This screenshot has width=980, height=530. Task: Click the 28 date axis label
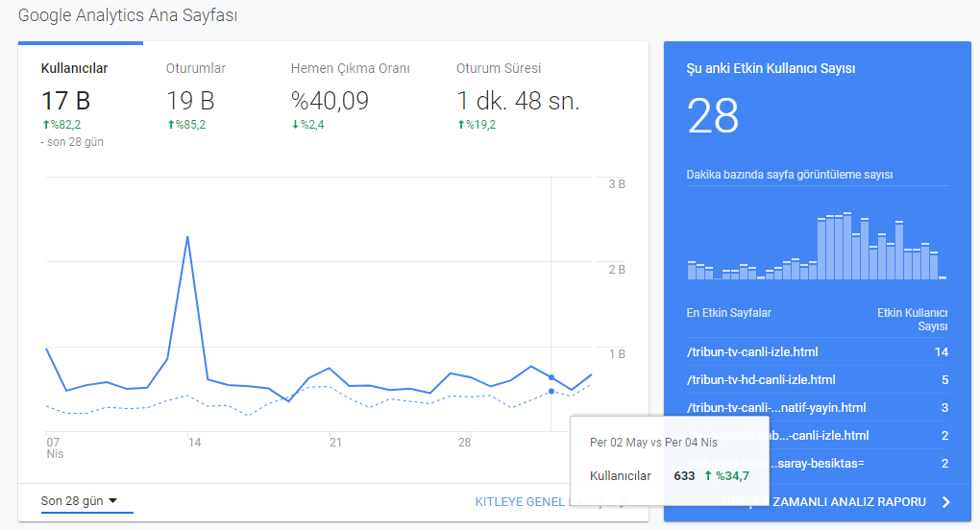click(x=464, y=443)
